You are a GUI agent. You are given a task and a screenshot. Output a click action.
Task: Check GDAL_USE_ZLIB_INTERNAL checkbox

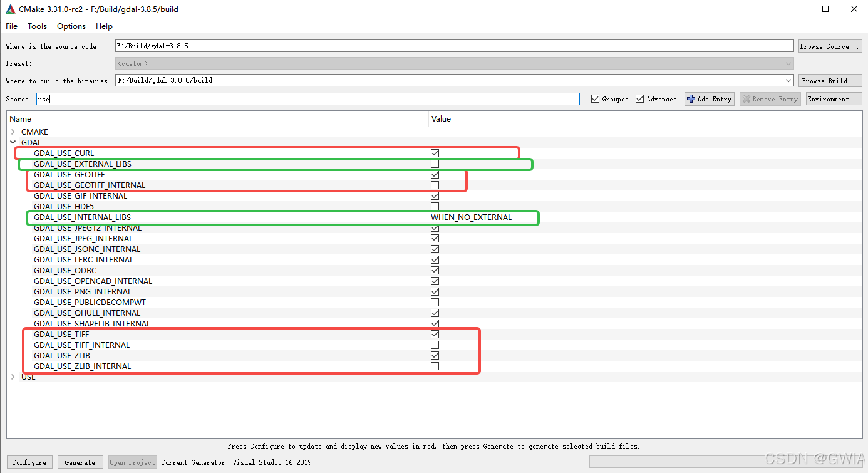(435, 366)
